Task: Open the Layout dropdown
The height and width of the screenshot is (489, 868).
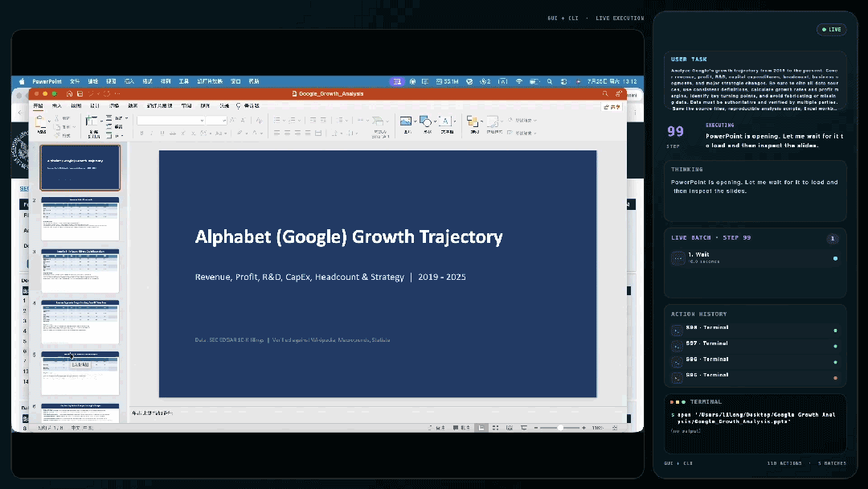Action: [117, 118]
